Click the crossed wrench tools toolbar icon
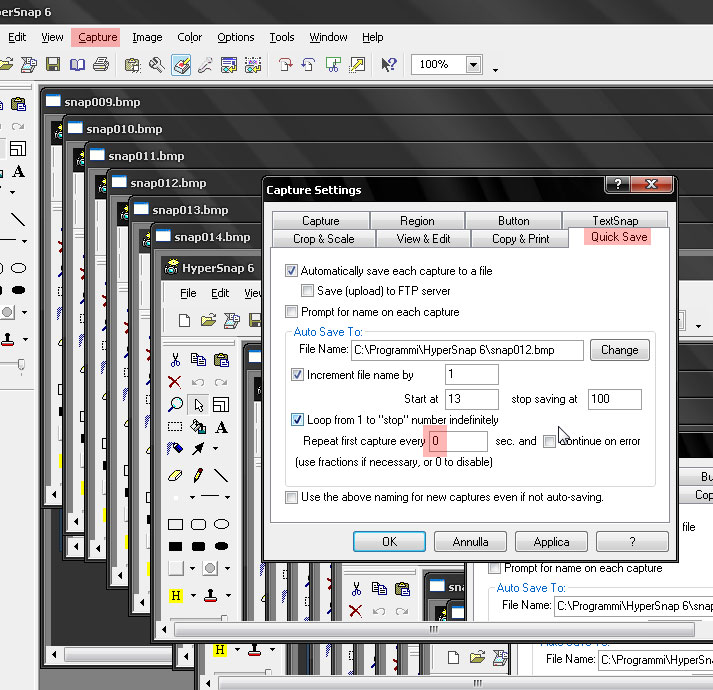Image resolution: width=713 pixels, height=690 pixels. click(156, 65)
